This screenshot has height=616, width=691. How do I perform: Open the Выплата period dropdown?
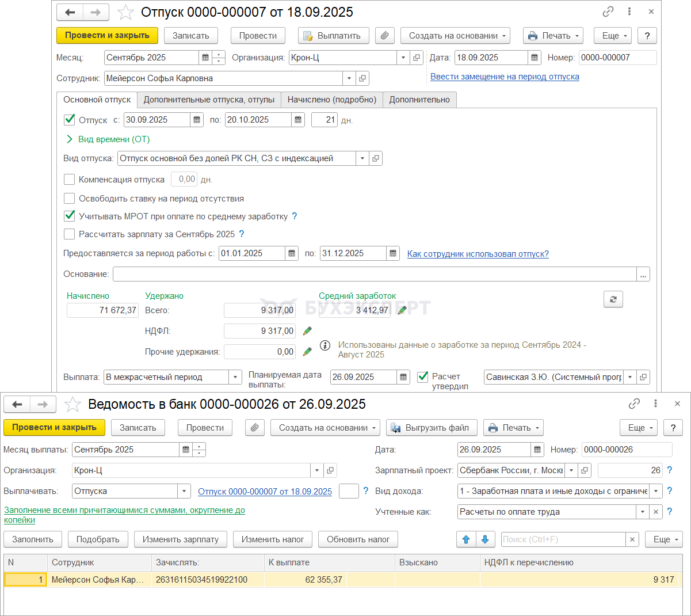click(235, 377)
